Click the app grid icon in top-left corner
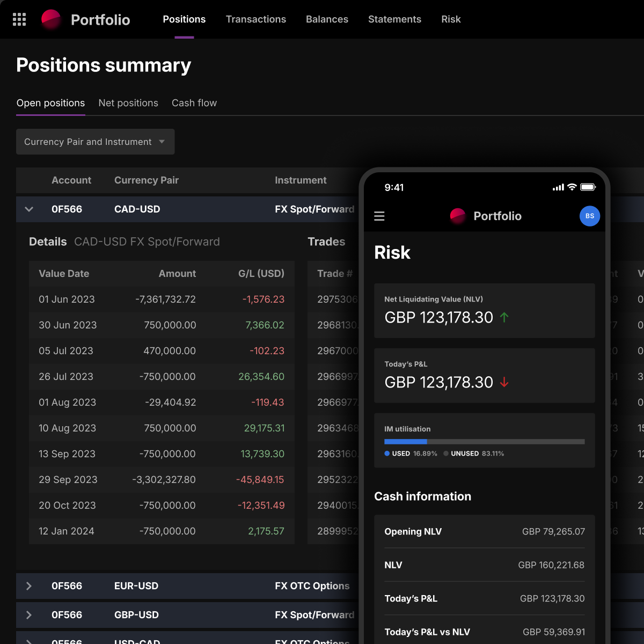The image size is (644, 644). pyautogui.click(x=20, y=19)
